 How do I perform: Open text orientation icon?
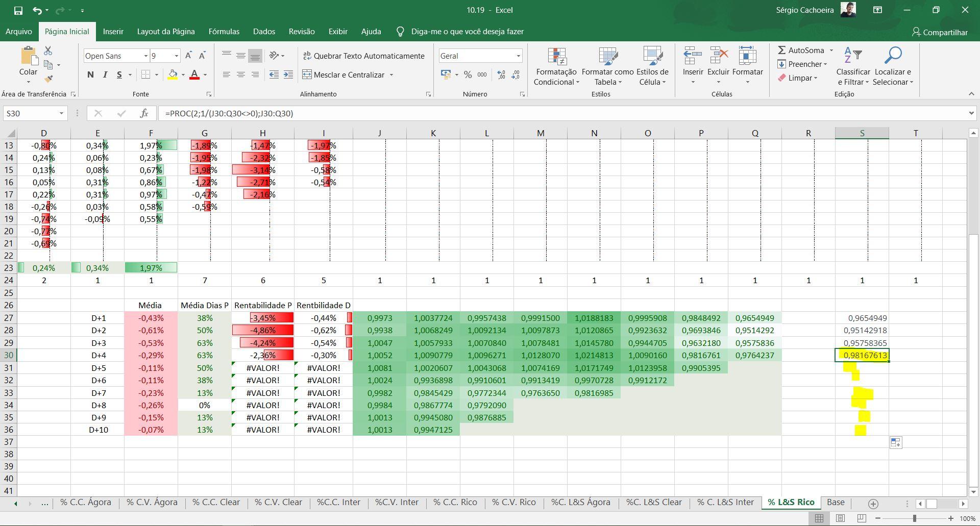(274, 55)
